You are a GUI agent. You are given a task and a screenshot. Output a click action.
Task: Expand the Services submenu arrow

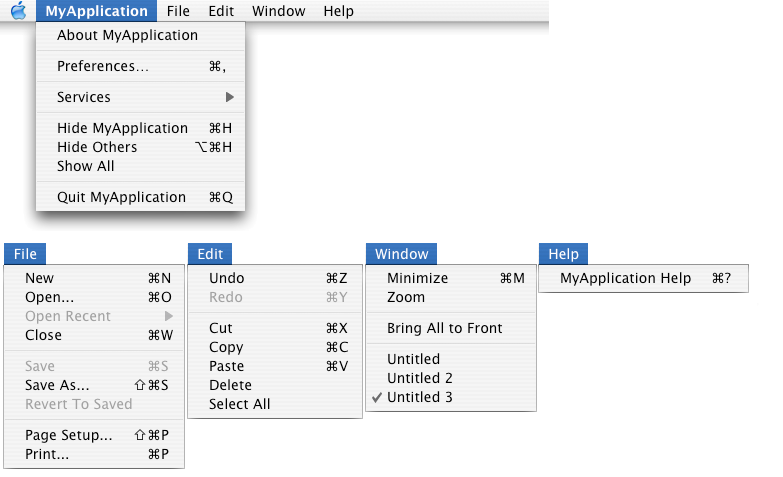(x=229, y=97)
